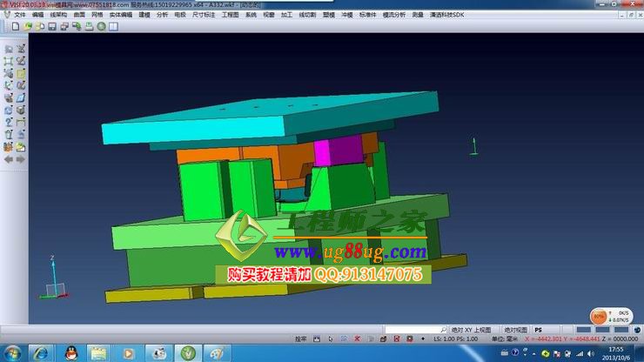Viewport: 644px width, 362px height.
Task: Click the blue plane view tool icon
Action: [21, 97]
